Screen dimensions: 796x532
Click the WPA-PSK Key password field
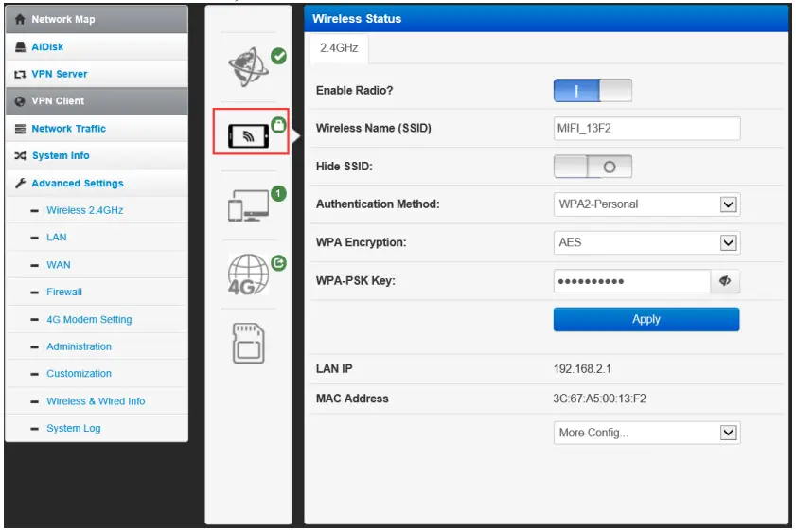pyautogui.click(x=632, y=281)
